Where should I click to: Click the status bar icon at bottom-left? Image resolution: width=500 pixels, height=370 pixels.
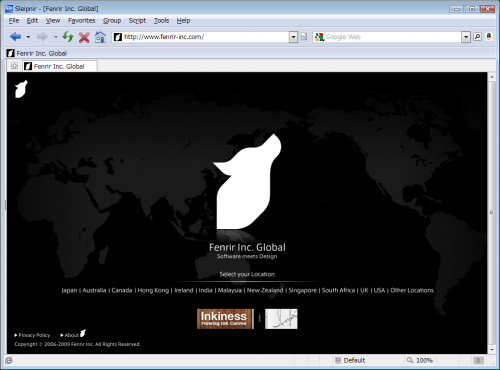[9, 360]
